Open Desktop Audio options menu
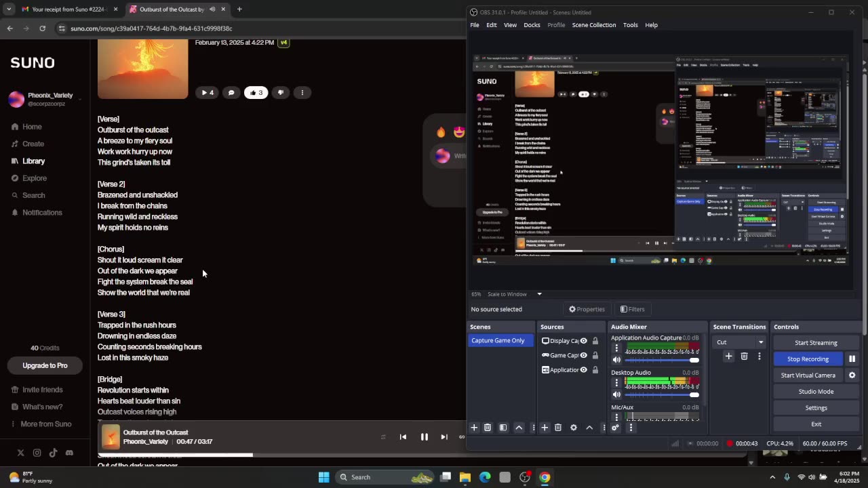868x488 pixels. pos(616,383)
